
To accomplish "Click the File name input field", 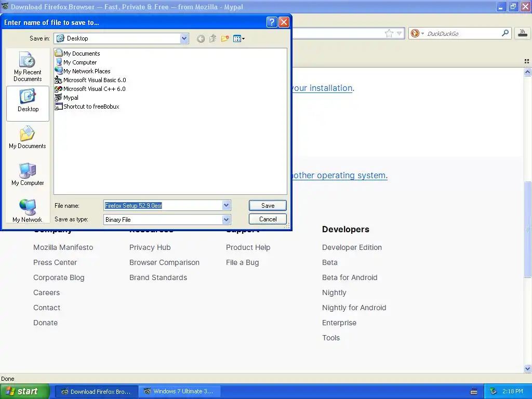I will click(163, 205).
